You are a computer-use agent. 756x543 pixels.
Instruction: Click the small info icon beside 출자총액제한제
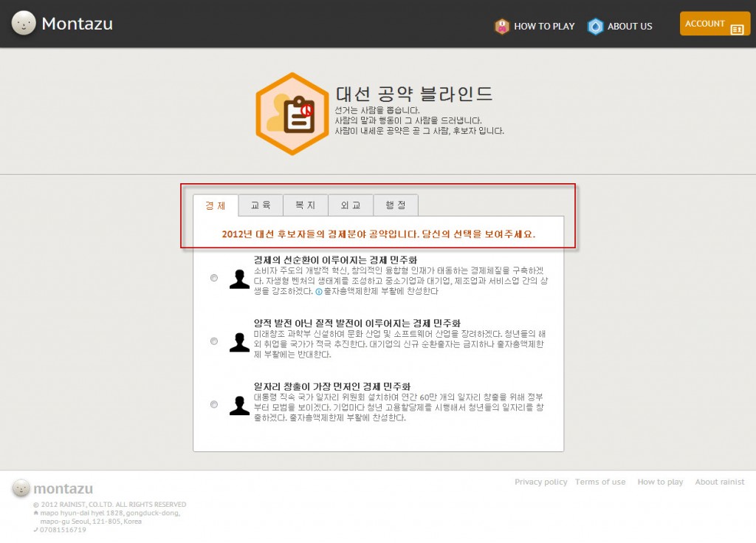(x=319, y=292)
